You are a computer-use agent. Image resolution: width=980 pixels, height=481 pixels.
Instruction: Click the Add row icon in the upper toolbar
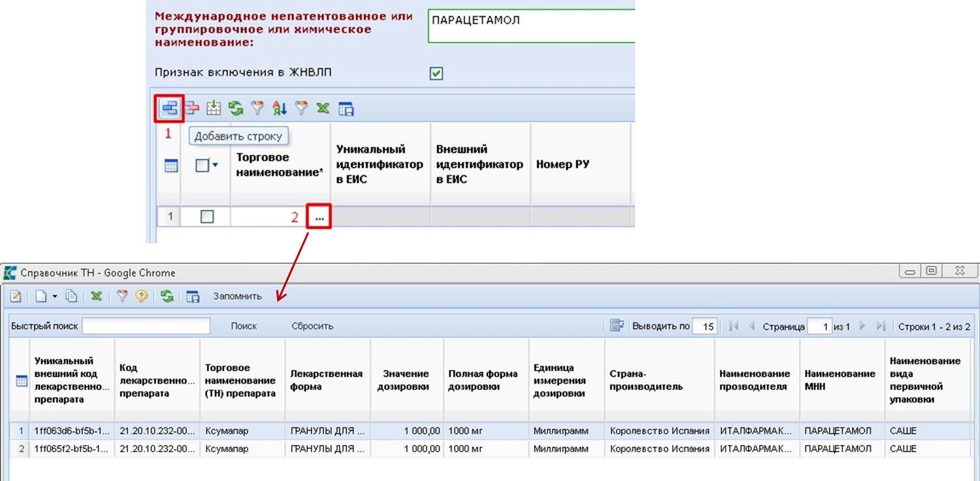(x=169, y=108)
